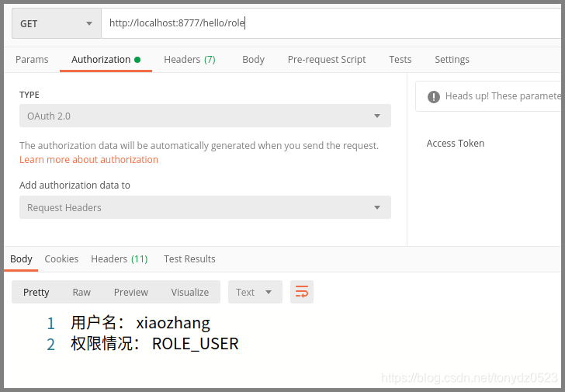The image size is (565, 392).
Task: Click response line 权限情况: ROLE_USER
Action: tap(154, 344)
